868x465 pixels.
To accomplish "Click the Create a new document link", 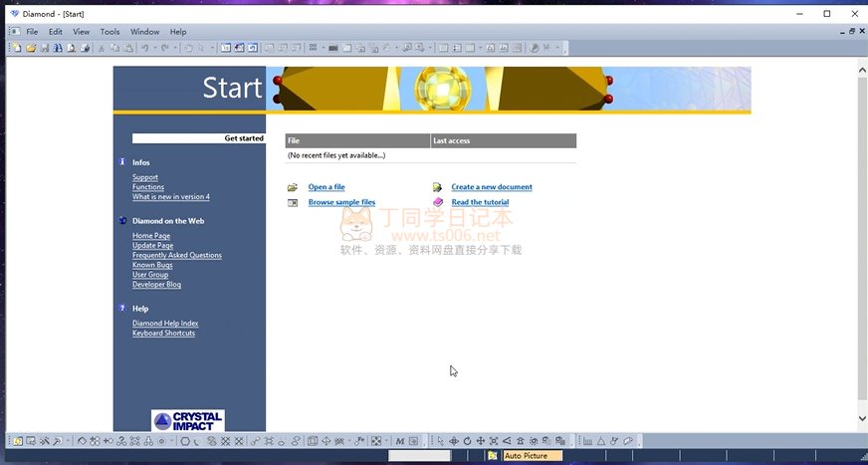I will 492,187.
